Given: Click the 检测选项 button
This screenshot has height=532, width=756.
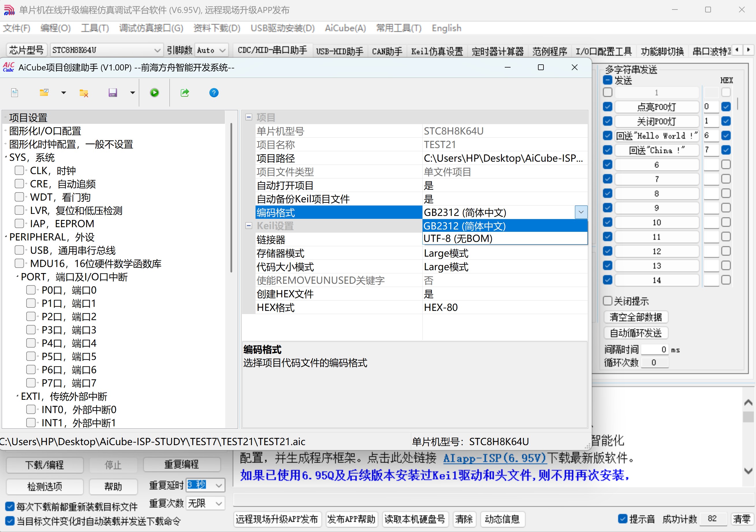Looking at the screenshot, I should point(45,487).
